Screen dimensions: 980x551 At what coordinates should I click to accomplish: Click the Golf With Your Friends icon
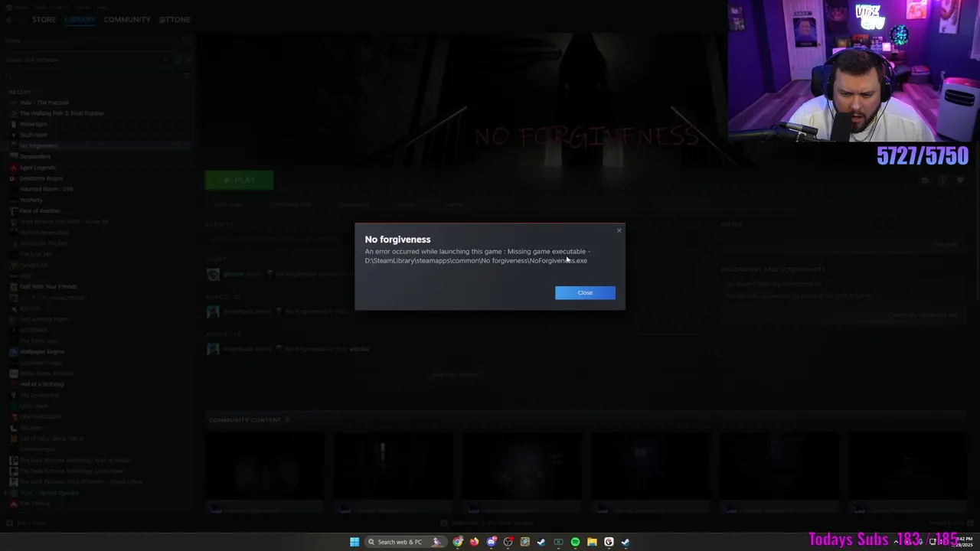(x=13, y=286)
